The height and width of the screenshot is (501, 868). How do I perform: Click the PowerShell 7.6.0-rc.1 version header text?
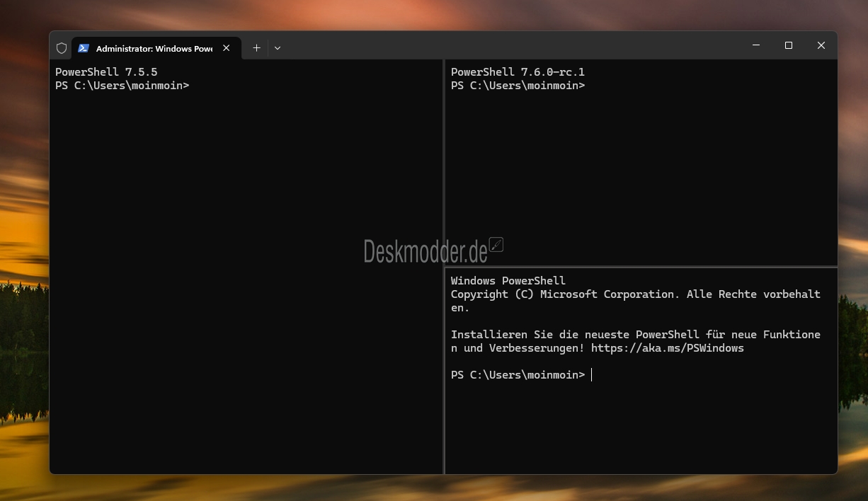pyautogui.click(x=518, y=72)
